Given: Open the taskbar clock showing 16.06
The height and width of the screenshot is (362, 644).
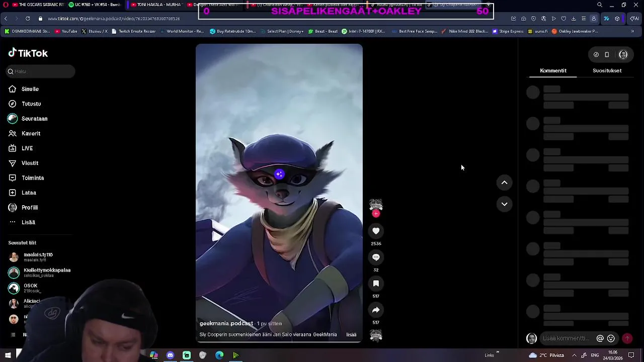Looking at the screenshot, I should tap(613, 355).
